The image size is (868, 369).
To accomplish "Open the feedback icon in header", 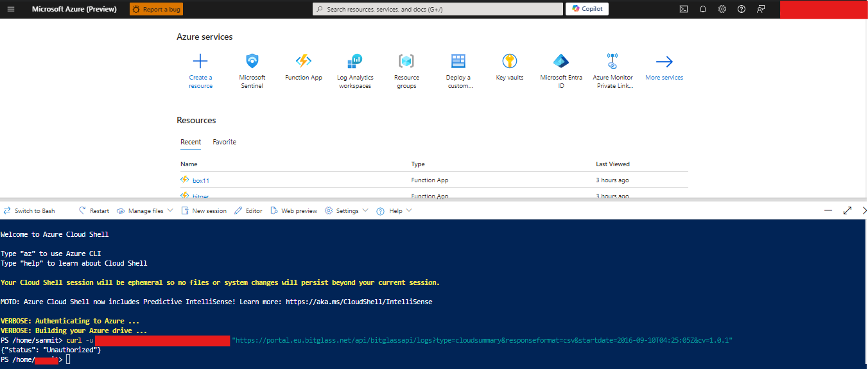I will click(761, 9).
